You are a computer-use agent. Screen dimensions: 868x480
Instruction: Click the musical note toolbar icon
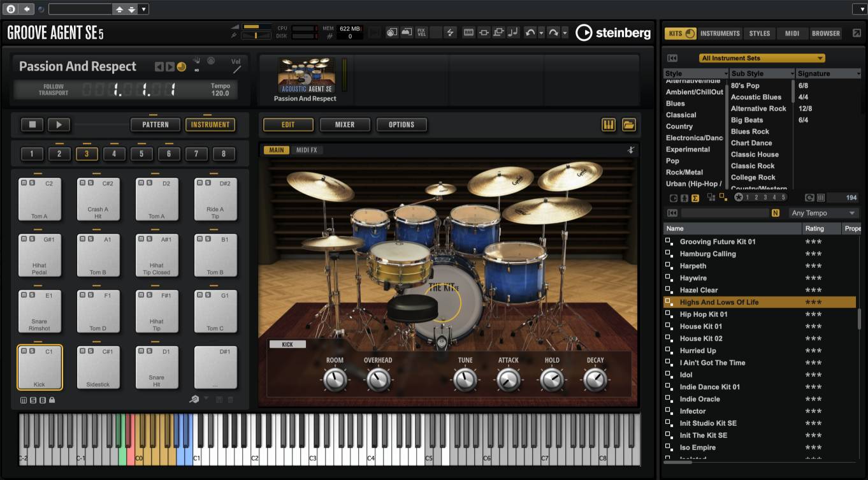click(x=513, y=33)
